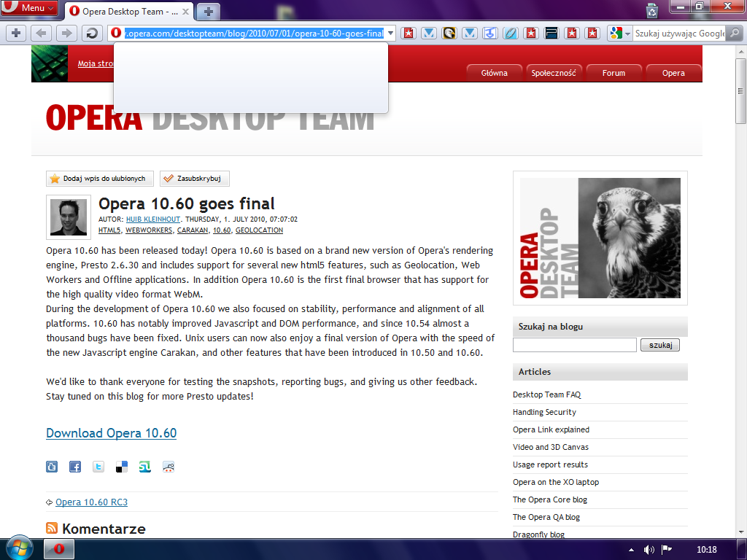Image resolution: width=747 pixels, height=560 pixels.
Task: Open the Handling Security article
Action: pos(544,412)
